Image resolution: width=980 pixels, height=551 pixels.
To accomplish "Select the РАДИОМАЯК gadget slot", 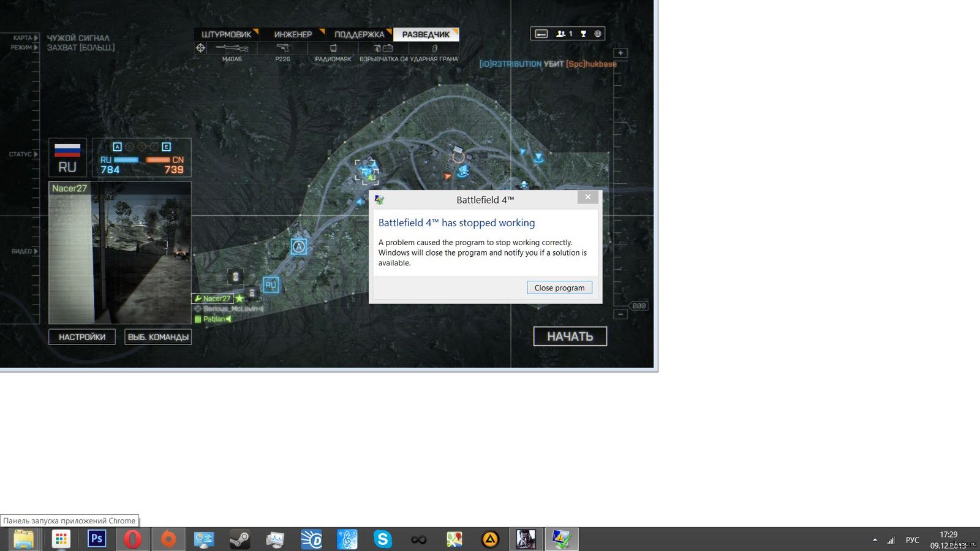I will [333, 48].
